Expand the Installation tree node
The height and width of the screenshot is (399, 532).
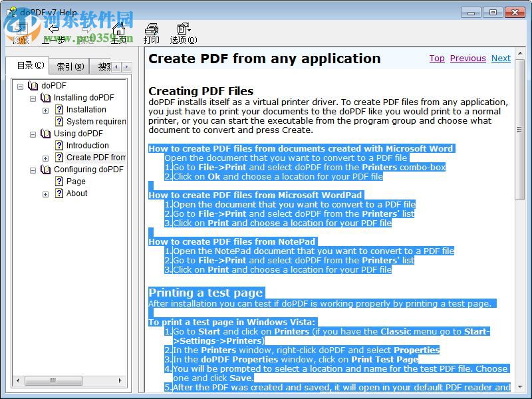(x=45, y=109)
